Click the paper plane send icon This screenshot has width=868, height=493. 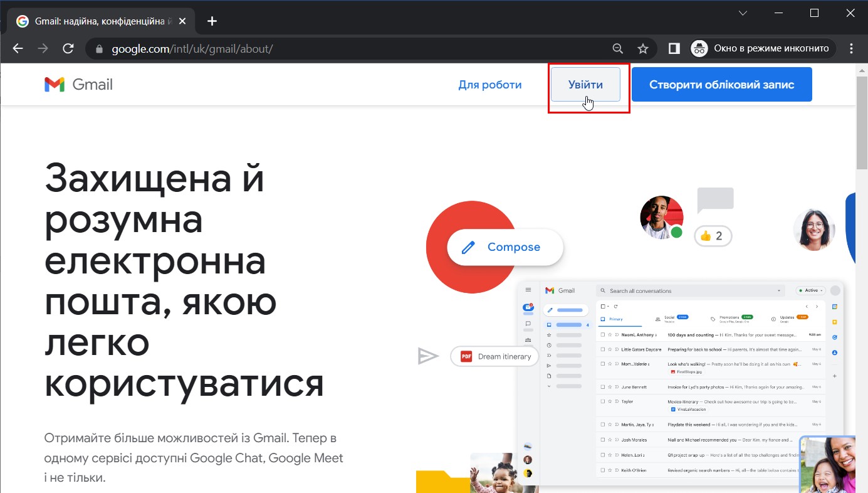click(x=428, y=356)
